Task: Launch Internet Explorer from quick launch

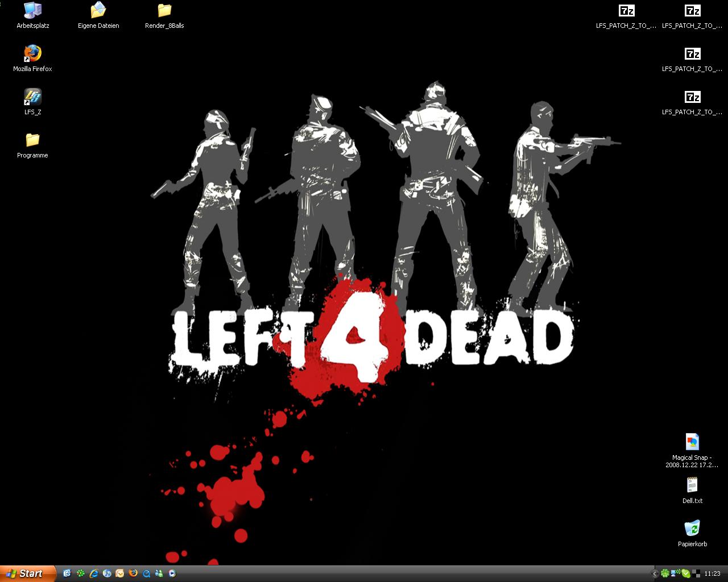Action: [94, 573]
